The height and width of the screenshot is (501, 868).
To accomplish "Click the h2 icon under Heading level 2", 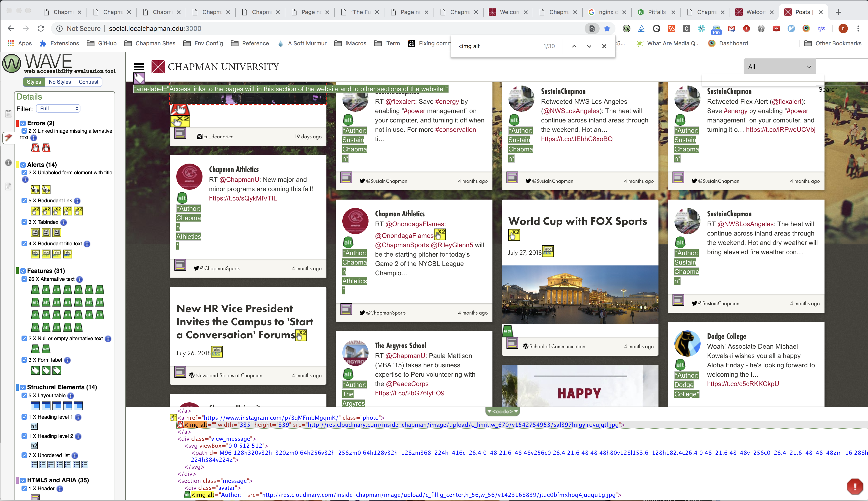I will [34, 445].
